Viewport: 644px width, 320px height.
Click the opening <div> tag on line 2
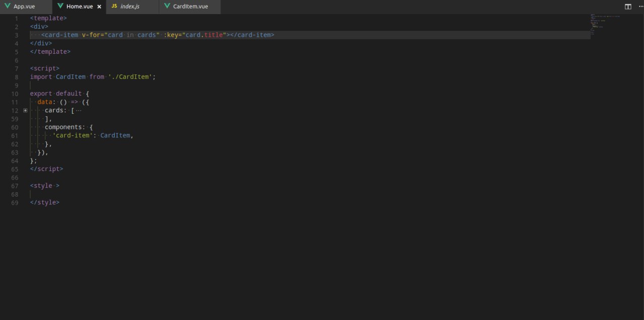39,27
